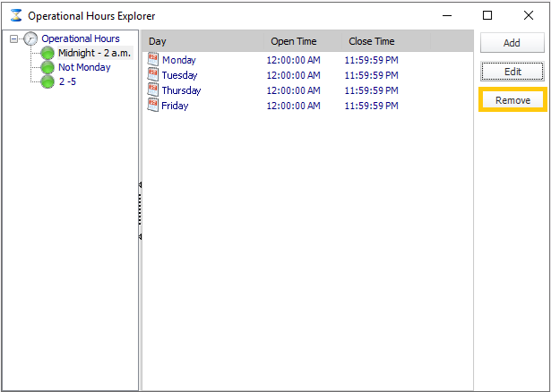Click the upper collapse arrow on the splitter
This screenshot has width=551, height=392.
click(140, 184)
